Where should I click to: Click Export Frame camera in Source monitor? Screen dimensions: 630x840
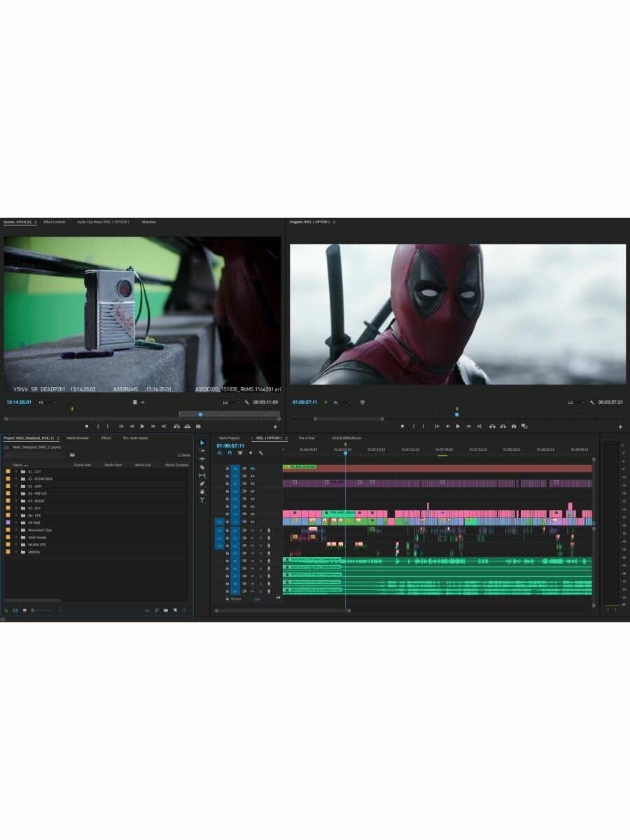pos(198,426)
